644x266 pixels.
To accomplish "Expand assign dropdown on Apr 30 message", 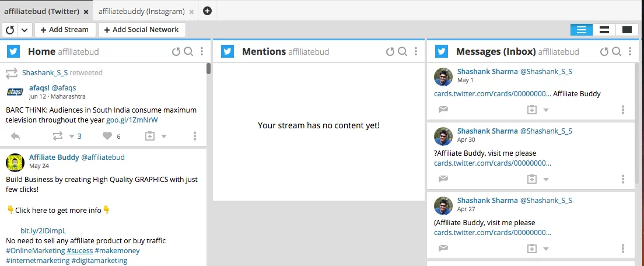I will pyautogui.click(x=546, y=180).
